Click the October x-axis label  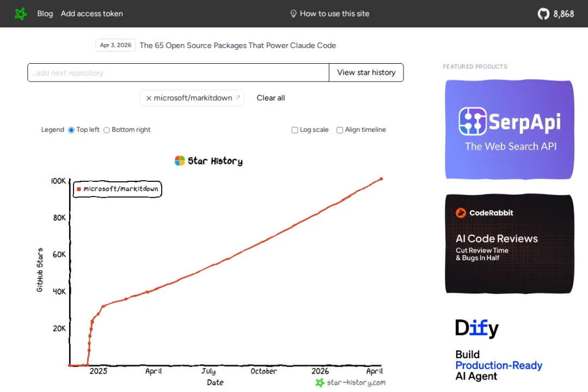tap(264, 371)
